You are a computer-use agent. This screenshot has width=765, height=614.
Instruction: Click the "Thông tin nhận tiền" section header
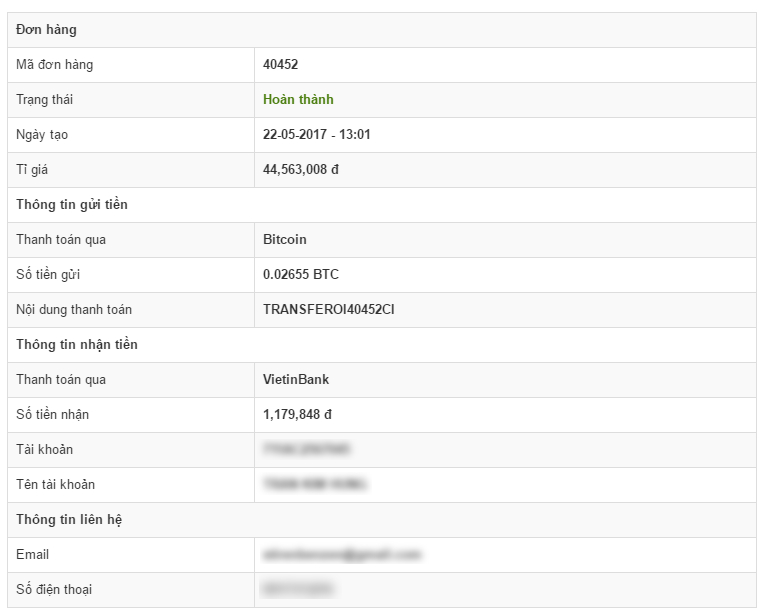point(76,345)
